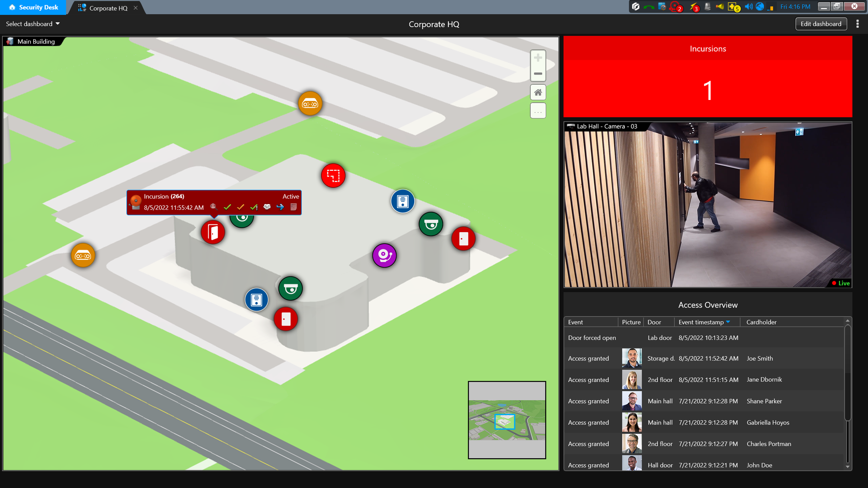
Task: Click the Picture column header
Action: tap(631, 322)
